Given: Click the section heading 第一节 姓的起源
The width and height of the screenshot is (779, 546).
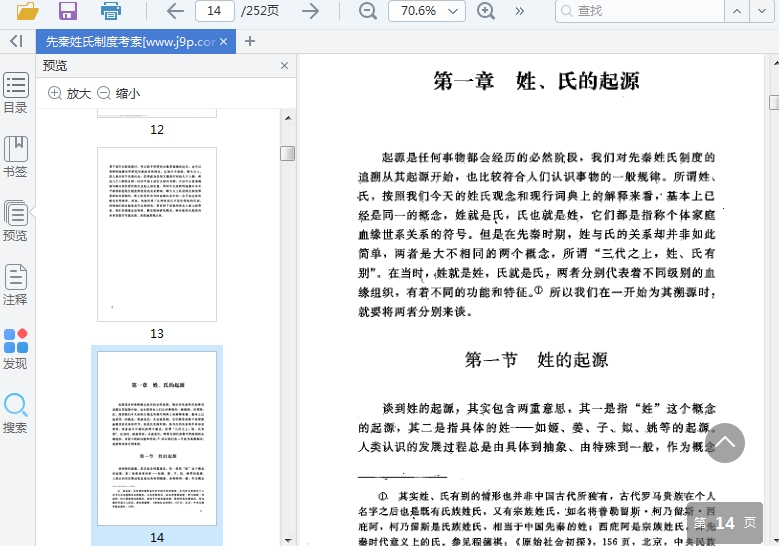Looking at the screenshot, I should (x=537, y=360).
